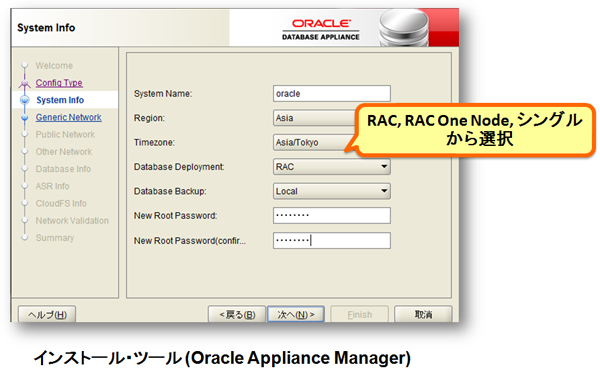Click the Finish button
600x384 pixels.
pyautogui.click(x=360, y=314)
